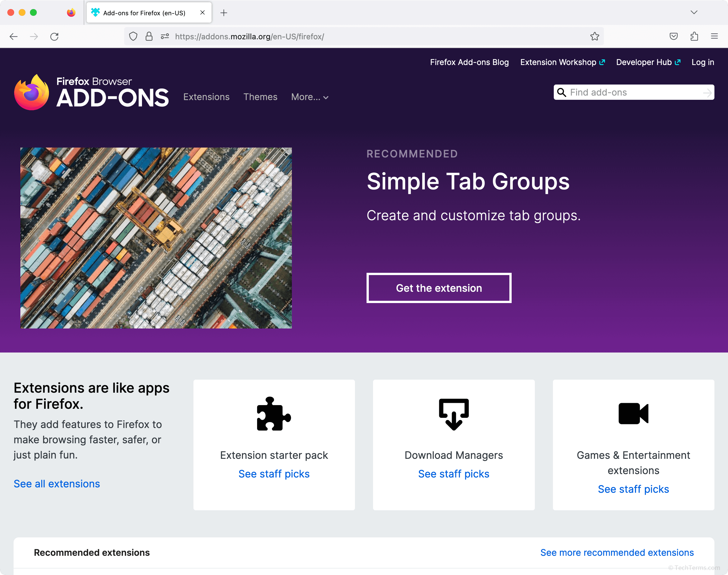Image resolution: width=728 pixels, height=575 pixels.
Task: Click the Games & Entertainment video camera icon
Action: tap(634, 413)
